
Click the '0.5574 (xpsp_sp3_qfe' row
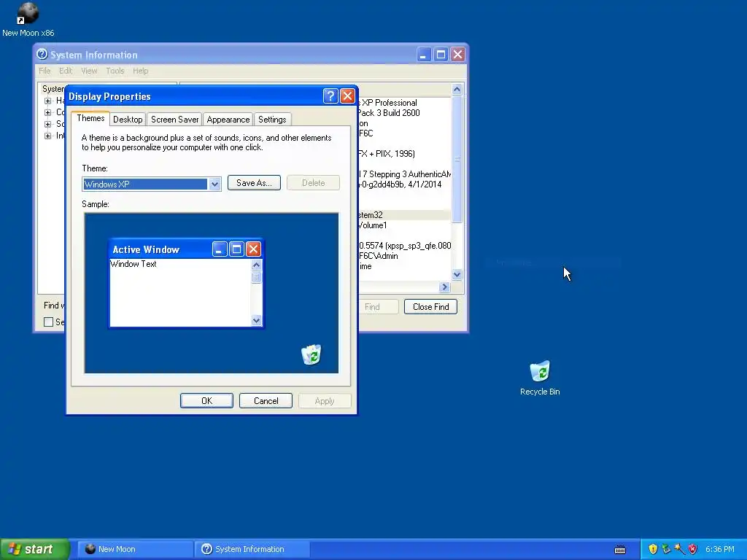tap(404, 246)
